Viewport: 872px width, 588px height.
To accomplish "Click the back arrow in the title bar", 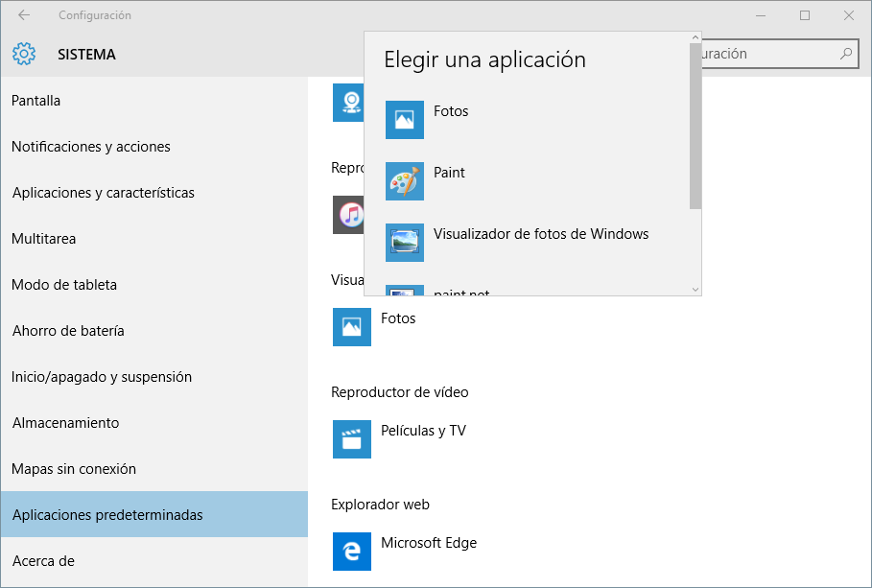I will [x=24, y=15].
